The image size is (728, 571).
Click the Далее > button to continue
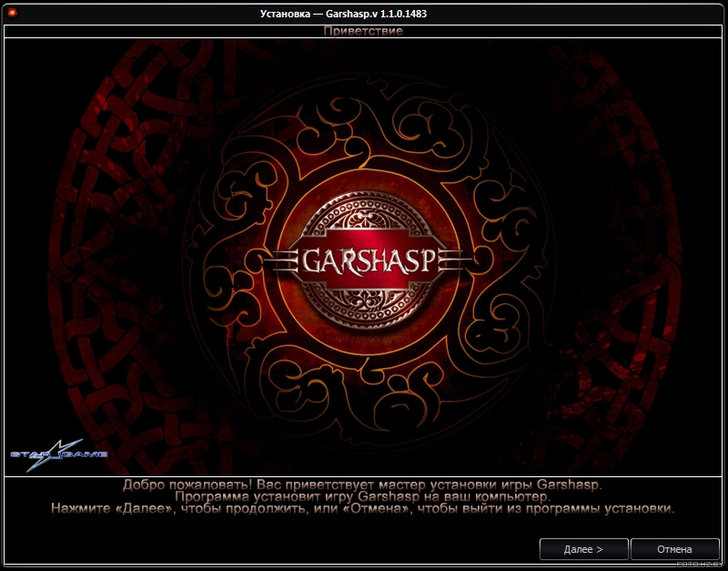(583, 549)
